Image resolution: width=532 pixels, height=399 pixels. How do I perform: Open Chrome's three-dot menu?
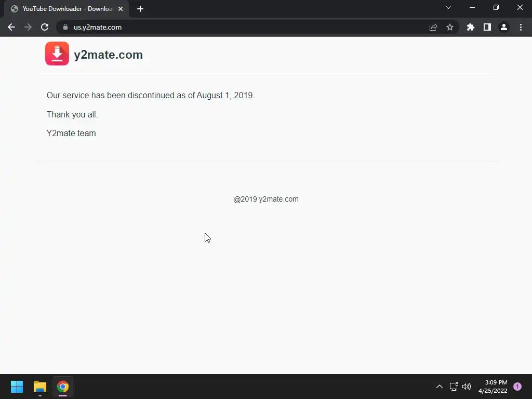pyautogui.click(x=521, y=27)
